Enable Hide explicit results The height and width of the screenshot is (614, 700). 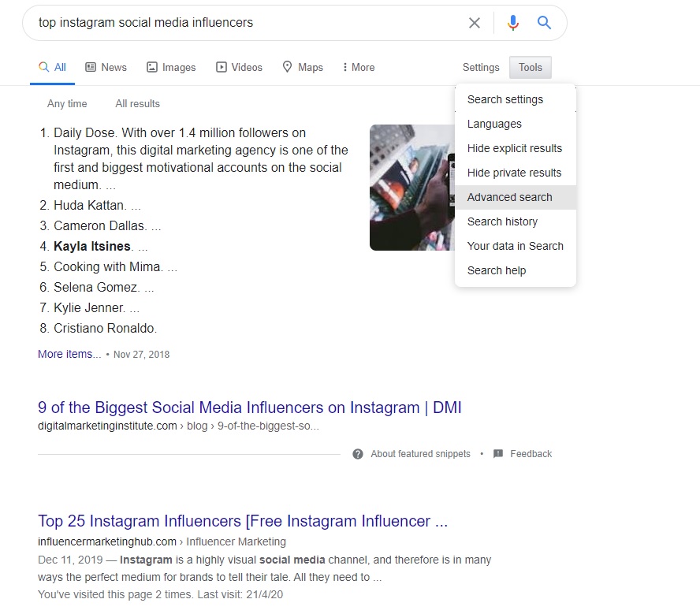click(x=515, y=148)
